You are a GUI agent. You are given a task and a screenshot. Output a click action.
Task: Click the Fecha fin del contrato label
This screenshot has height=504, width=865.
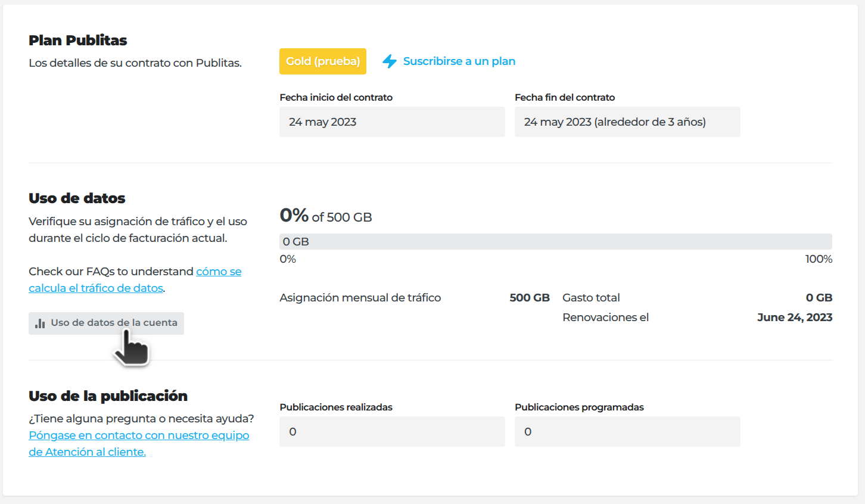(565, 98)
